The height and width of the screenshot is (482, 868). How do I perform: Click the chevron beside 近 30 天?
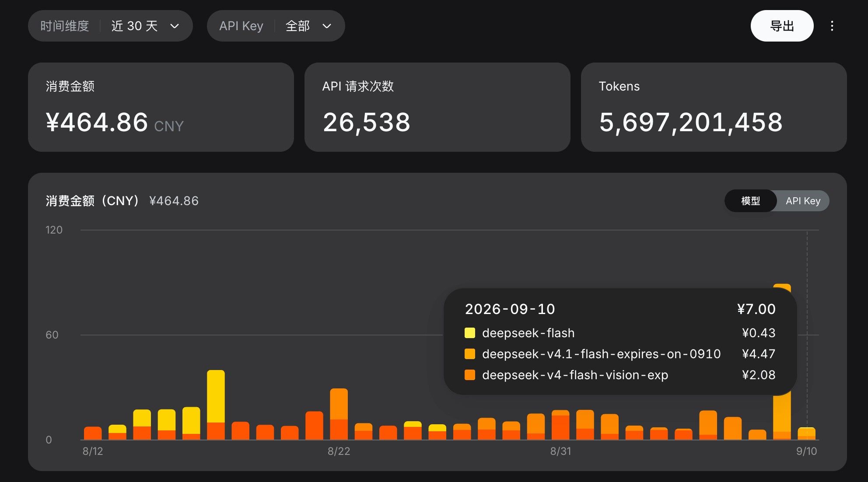(x=175, y=26)
